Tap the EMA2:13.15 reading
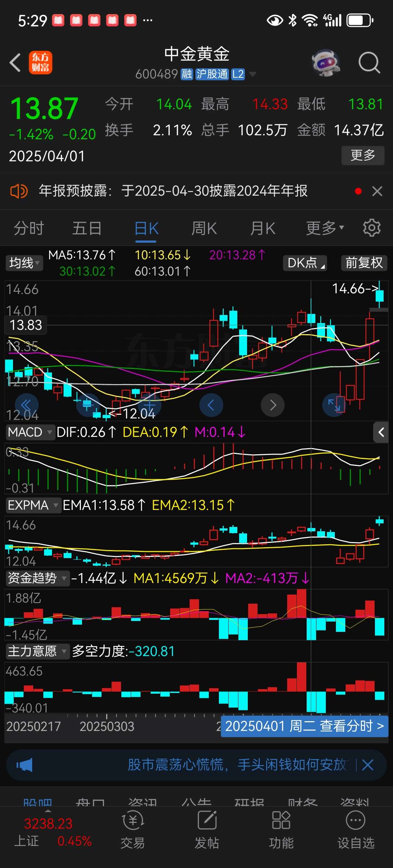Screen dimensions: 393x868 tap(194, 505)
